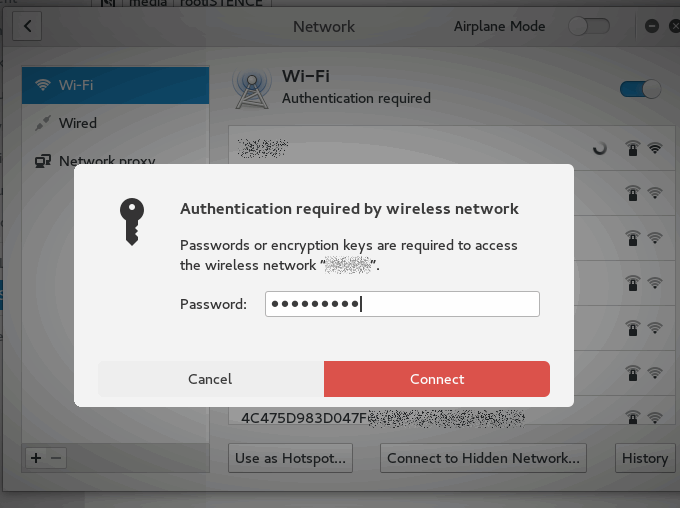Open the History button

[644, 458]
